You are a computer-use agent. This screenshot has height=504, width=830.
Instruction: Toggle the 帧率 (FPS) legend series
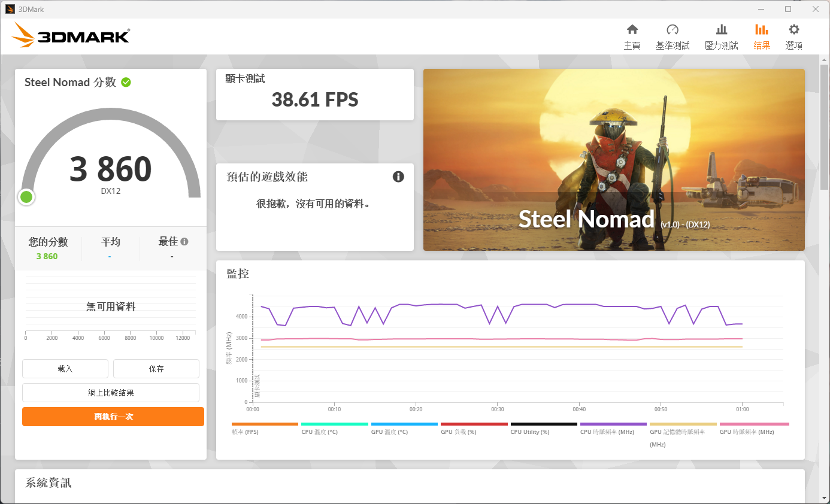point(265,429)
